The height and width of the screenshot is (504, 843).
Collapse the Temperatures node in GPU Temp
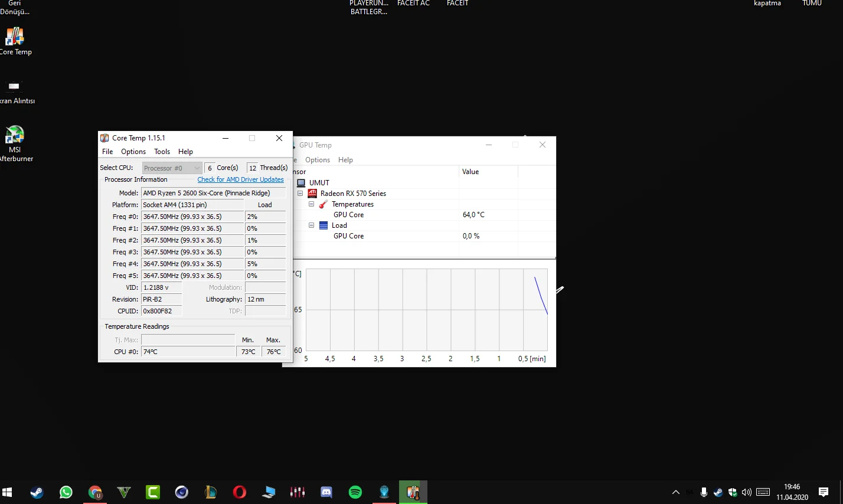click(311, 204)
